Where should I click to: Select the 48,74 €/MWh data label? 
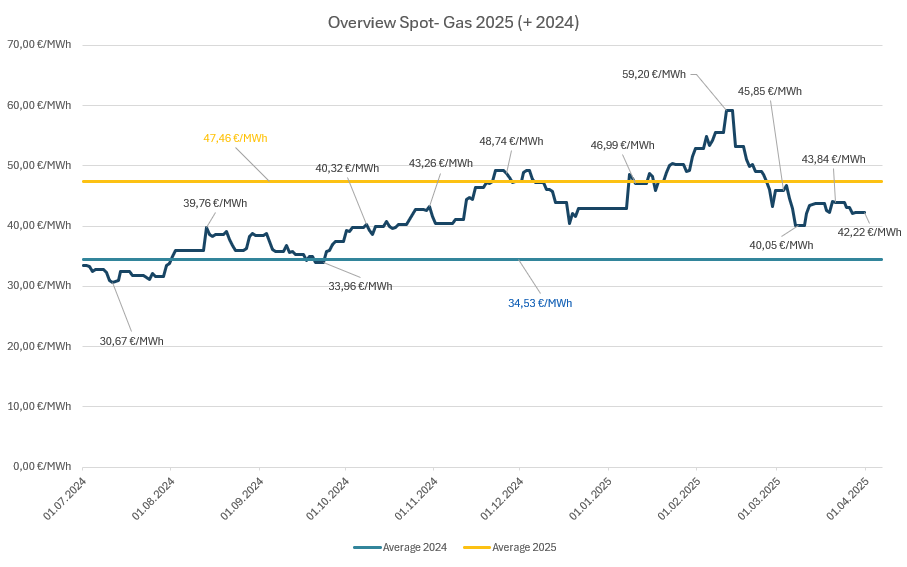tap(511, 141)
